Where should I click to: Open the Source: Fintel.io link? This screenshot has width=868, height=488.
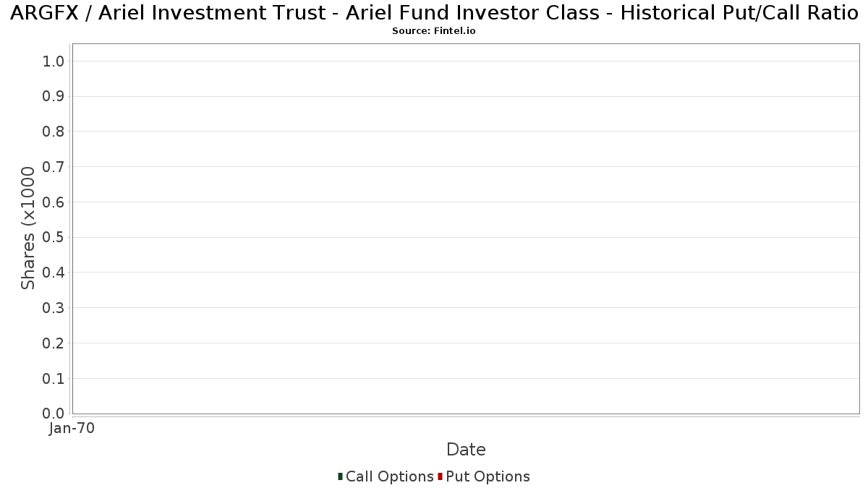pyautogui.click(x=433, y=31)
